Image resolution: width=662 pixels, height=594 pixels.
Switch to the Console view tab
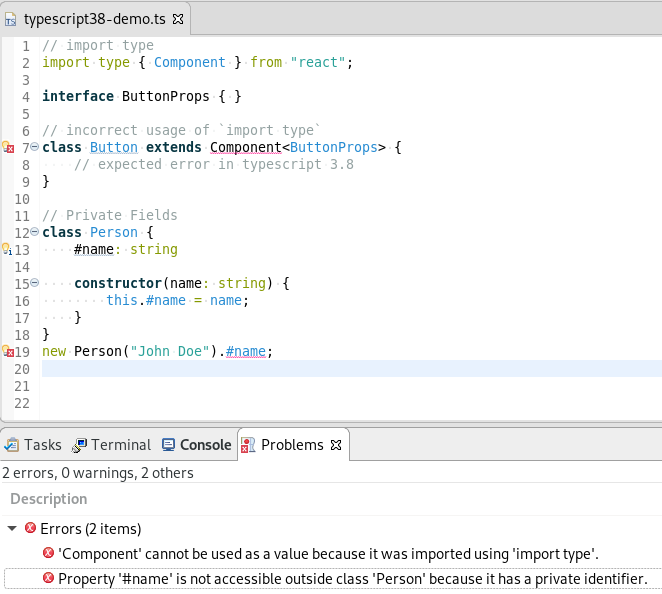[x=196, y=445]
